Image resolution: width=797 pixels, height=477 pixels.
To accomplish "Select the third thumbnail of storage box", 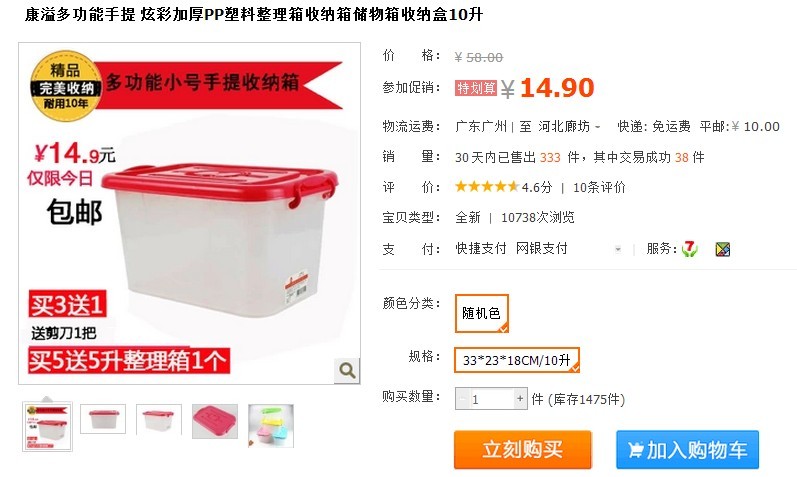I will tap(159, 420).
